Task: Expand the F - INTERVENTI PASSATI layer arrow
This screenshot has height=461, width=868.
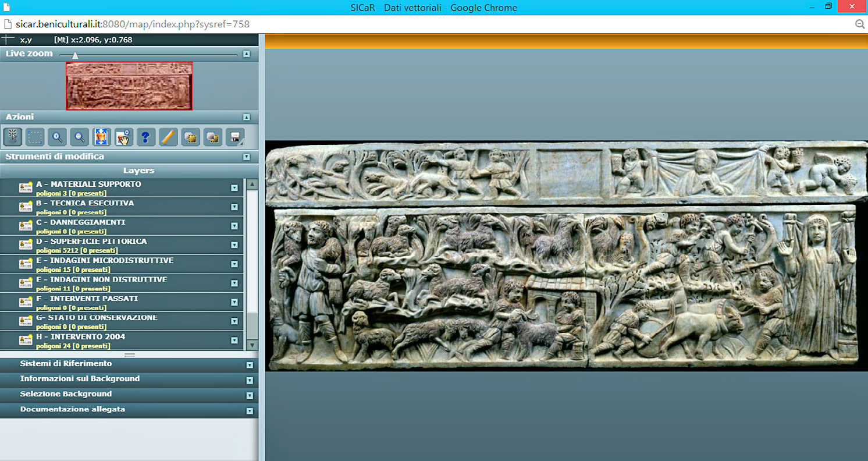Action: pyautogui.click(x=234, y=302)
